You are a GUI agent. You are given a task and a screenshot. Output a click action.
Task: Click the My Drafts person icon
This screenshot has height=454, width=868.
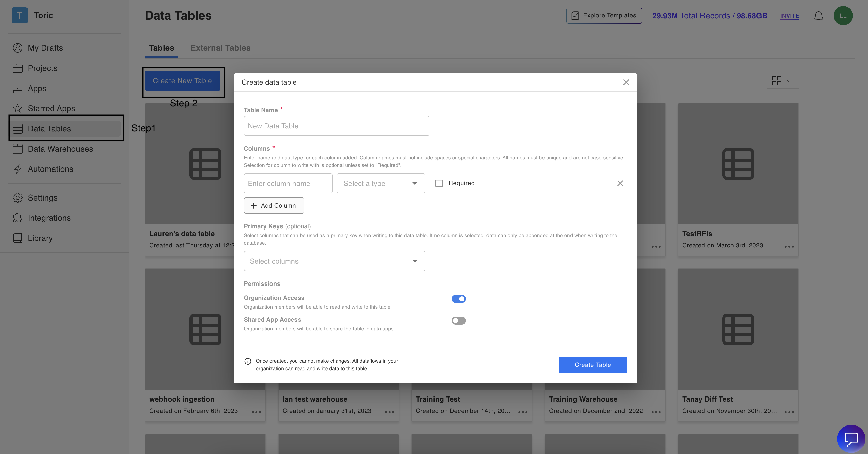click(17, 48)
